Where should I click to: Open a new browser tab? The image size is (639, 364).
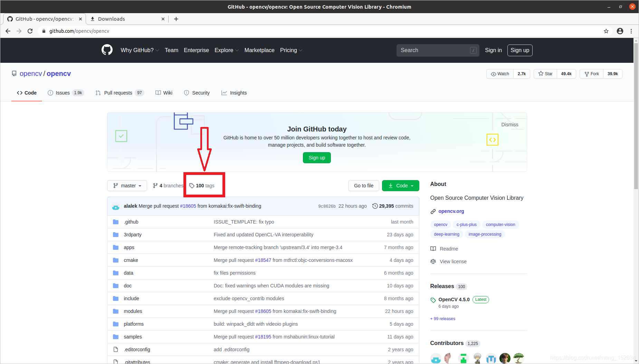[x=176, y=19]
